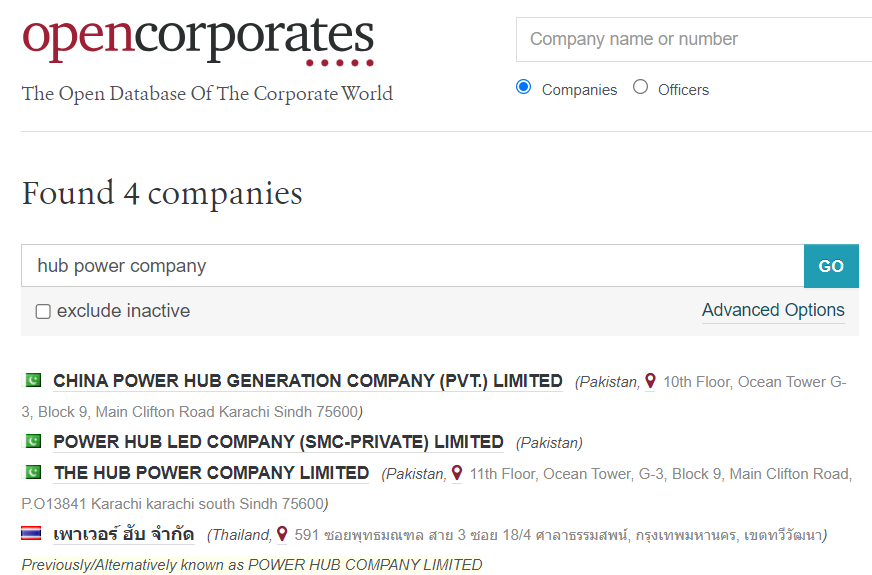872x575 pixels.
Task: Click the 'hub power company' search box
Action: tap(412, 266)
